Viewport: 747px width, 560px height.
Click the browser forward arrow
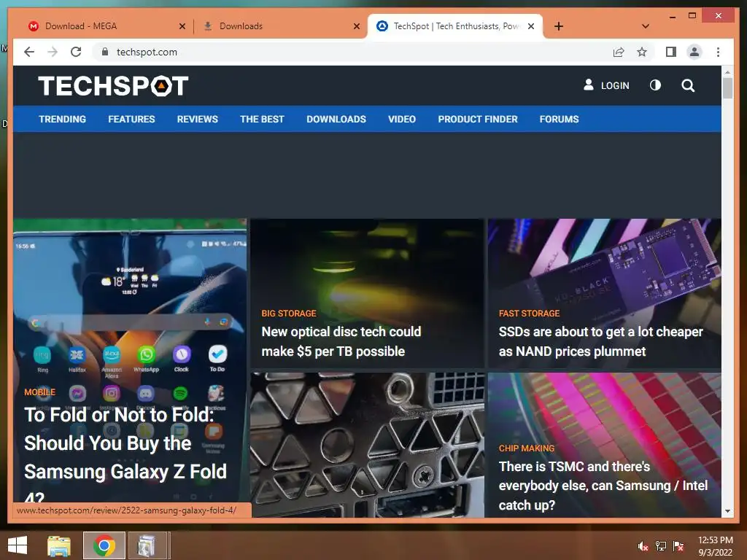click(x=53, y=52)
